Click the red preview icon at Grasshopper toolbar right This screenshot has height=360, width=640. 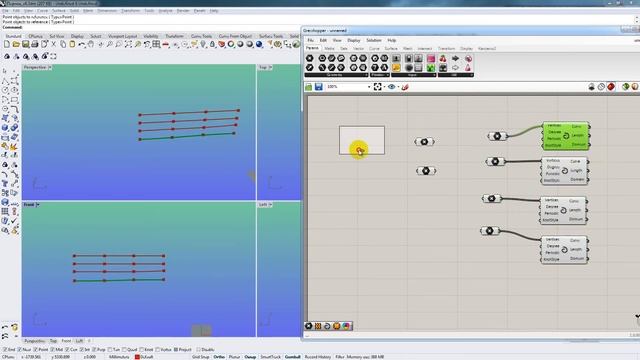[x=611, y=87]
